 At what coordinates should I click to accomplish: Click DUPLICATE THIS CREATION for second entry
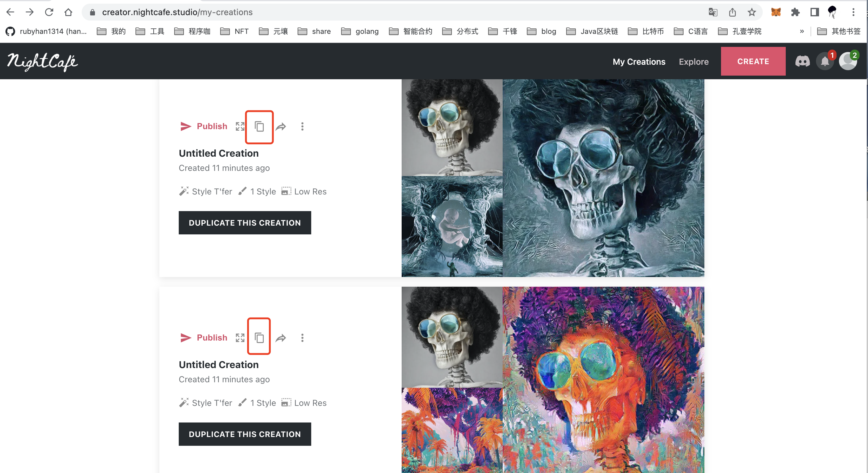point(245,434)
